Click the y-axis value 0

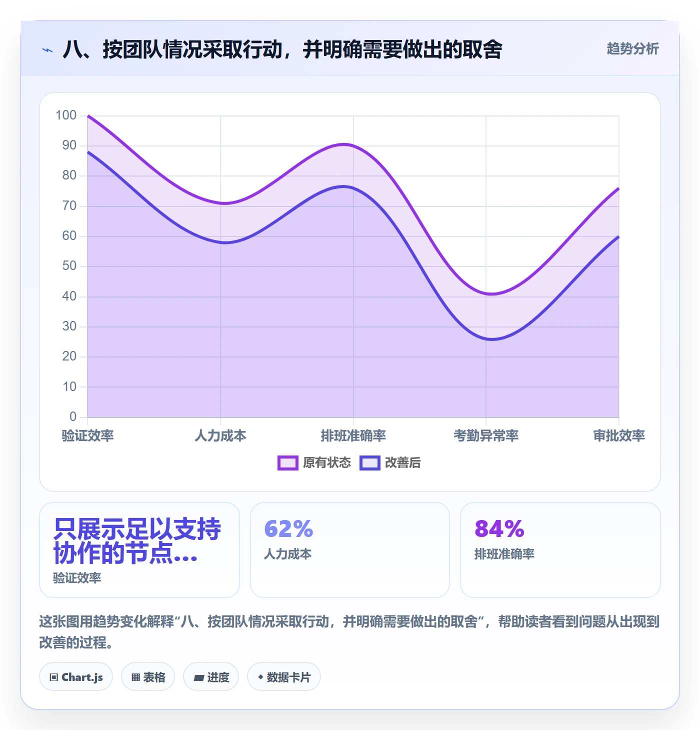[73, 416]
